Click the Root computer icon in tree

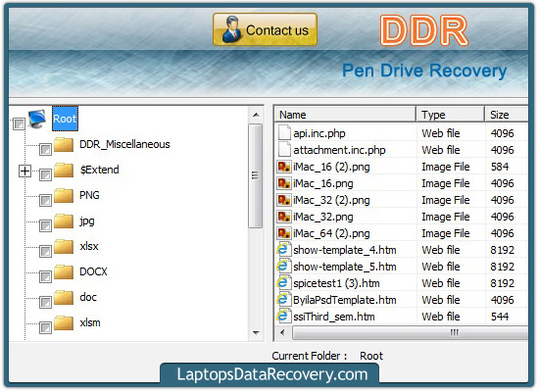pos(37,119)
